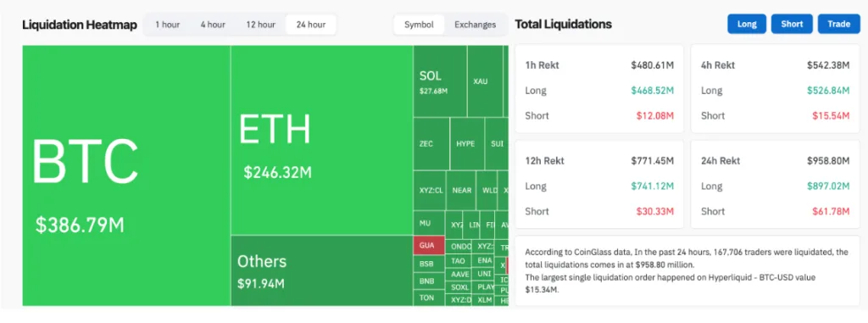Click the 24h Rekt total $958.80M
868x323 pixels.
pos(827,161)
